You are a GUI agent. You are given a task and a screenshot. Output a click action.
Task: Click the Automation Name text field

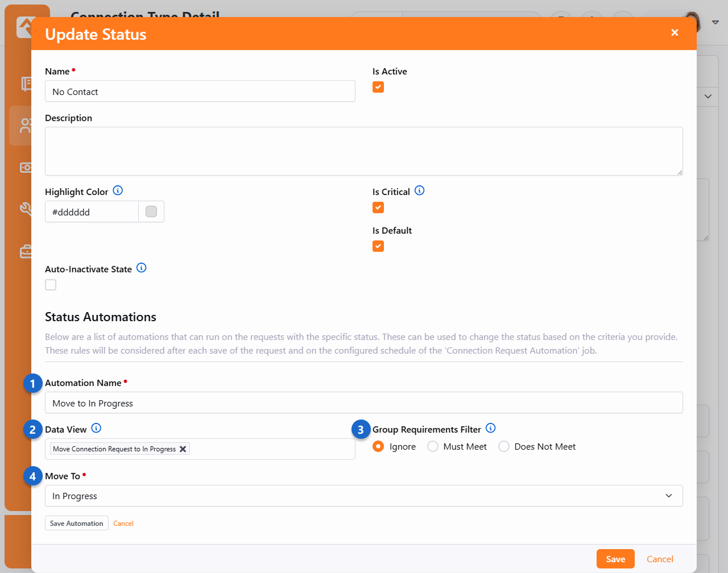pyautogui.click(x=363, y=403)
